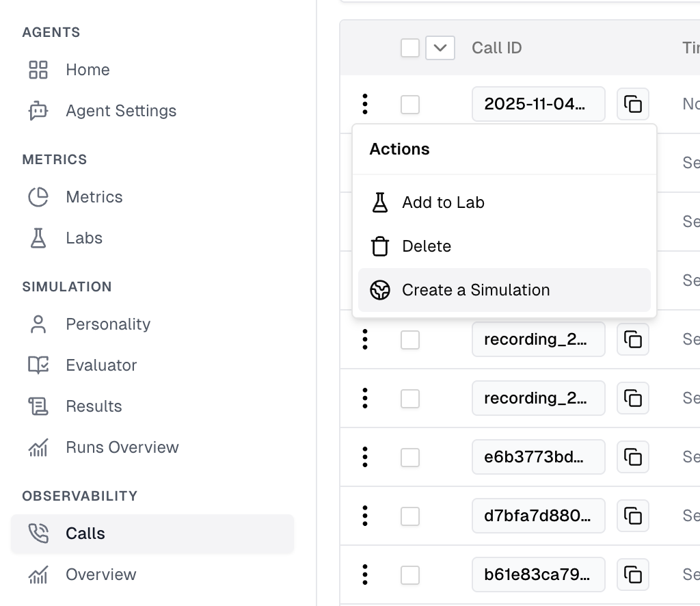Viewport: 700px width, 606px height.
Task: Go to Runs Overview page
Action: (x=122, y=447)
